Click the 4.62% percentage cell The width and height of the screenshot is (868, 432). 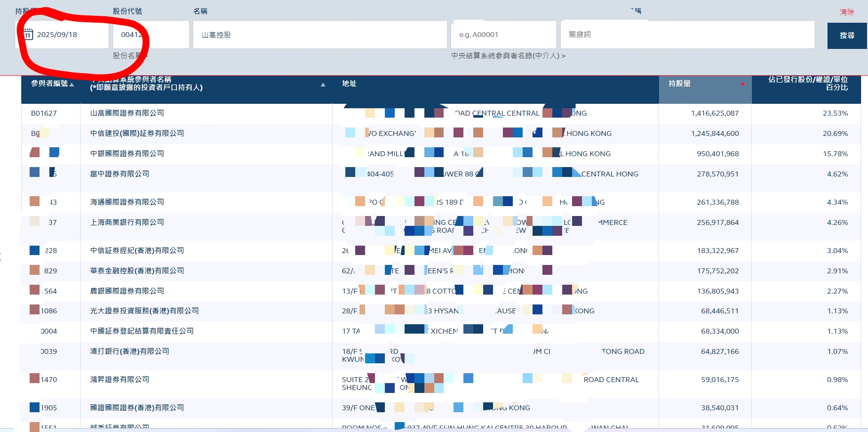(837, 174)
